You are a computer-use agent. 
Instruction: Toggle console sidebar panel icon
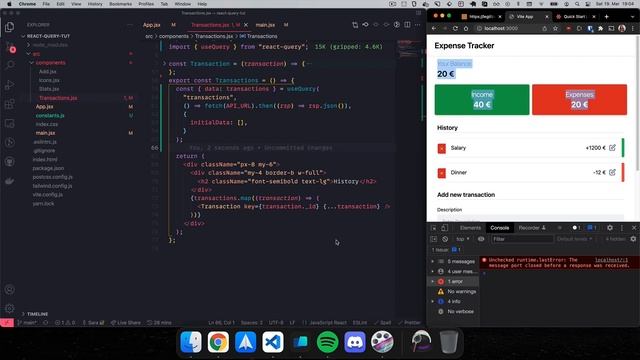[x=433, y=239]
